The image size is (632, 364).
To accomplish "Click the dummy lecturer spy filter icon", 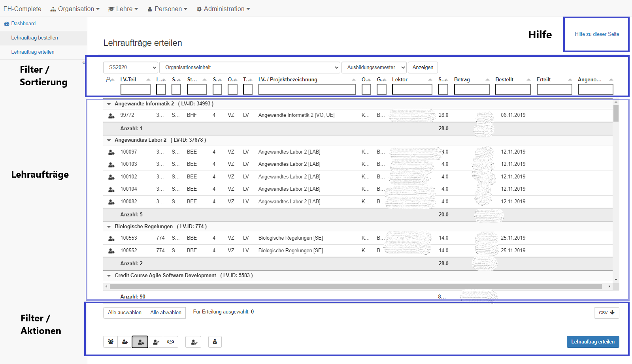I will tap(215, 342).
